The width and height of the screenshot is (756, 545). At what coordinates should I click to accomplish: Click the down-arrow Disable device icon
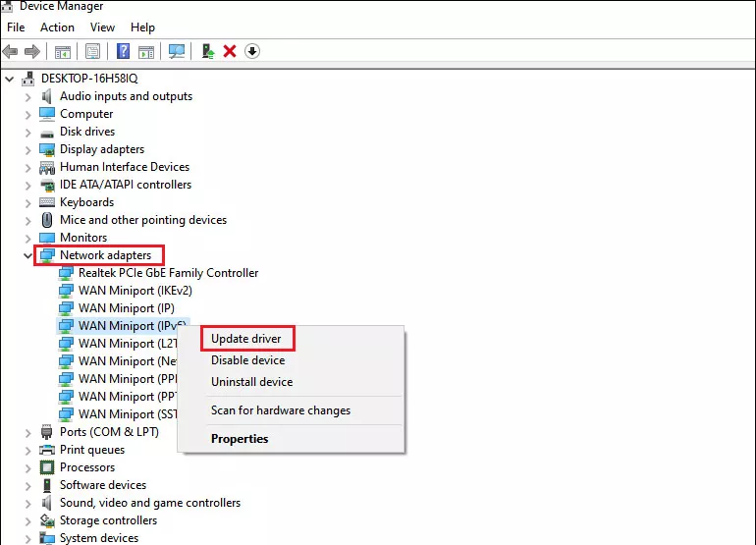(x=252, y=51)
